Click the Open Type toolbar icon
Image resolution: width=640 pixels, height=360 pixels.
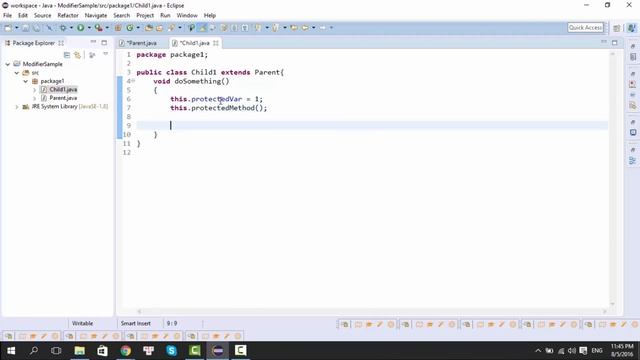pos(149,28)
